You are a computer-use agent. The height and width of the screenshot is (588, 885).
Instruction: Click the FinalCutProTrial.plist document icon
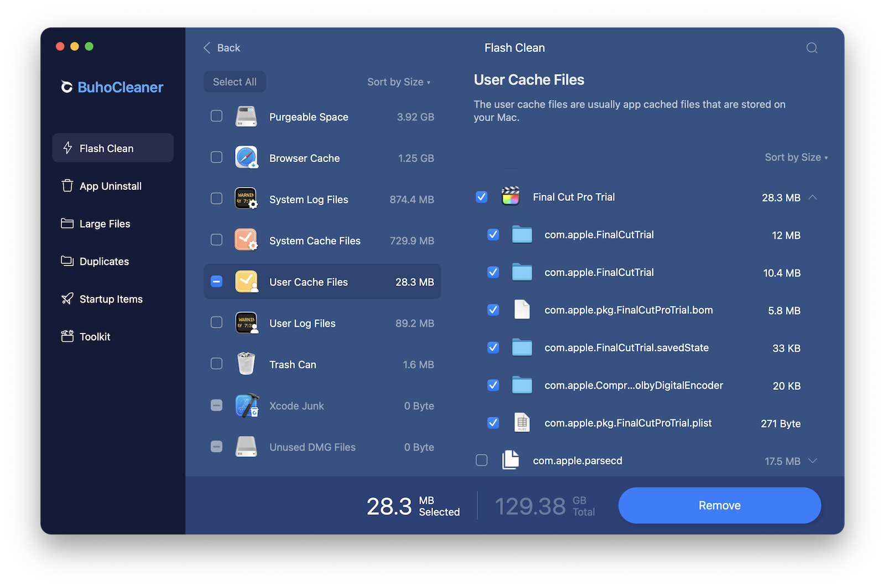tap(522, 423)
